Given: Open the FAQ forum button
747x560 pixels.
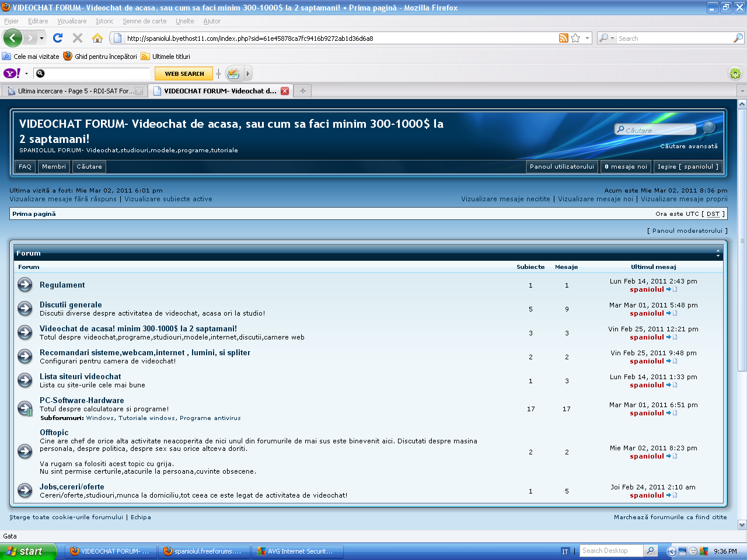Looking at the screenshot, I should click(25, 166).
